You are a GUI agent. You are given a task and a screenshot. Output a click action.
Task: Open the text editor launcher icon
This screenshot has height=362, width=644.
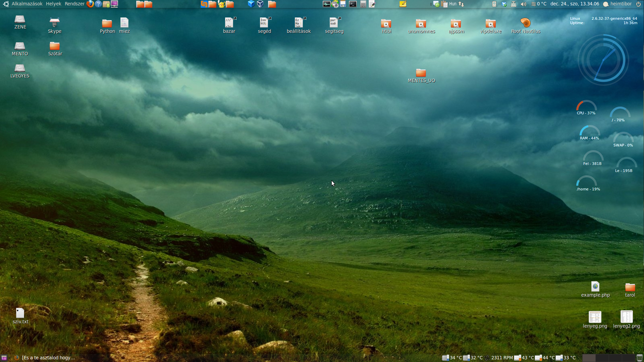click(x=372, y=4)
